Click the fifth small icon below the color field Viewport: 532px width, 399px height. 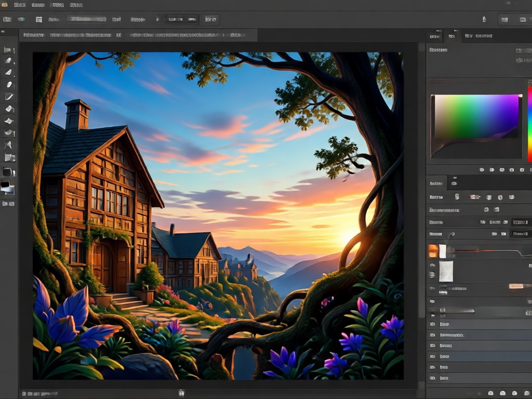[522, 170]
